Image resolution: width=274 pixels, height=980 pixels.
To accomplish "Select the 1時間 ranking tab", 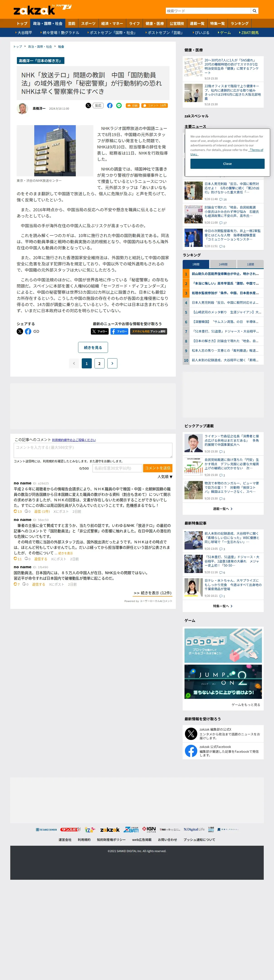I will tap(196, 264).
